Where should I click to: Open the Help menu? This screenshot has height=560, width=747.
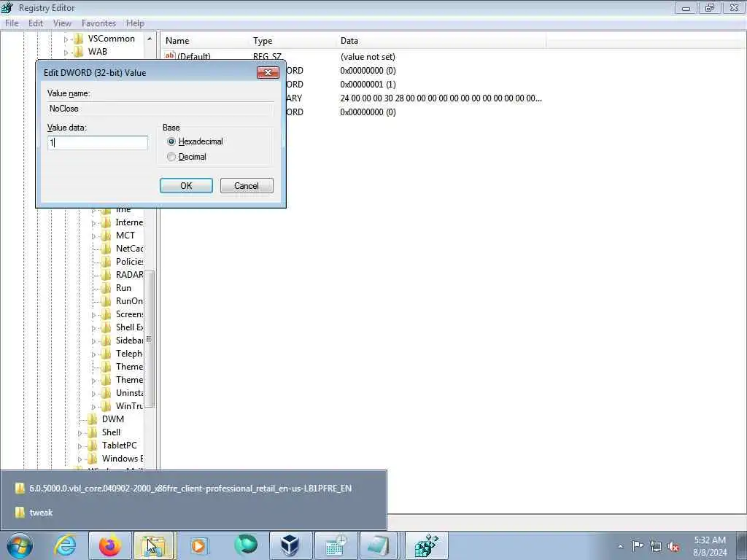135,23
